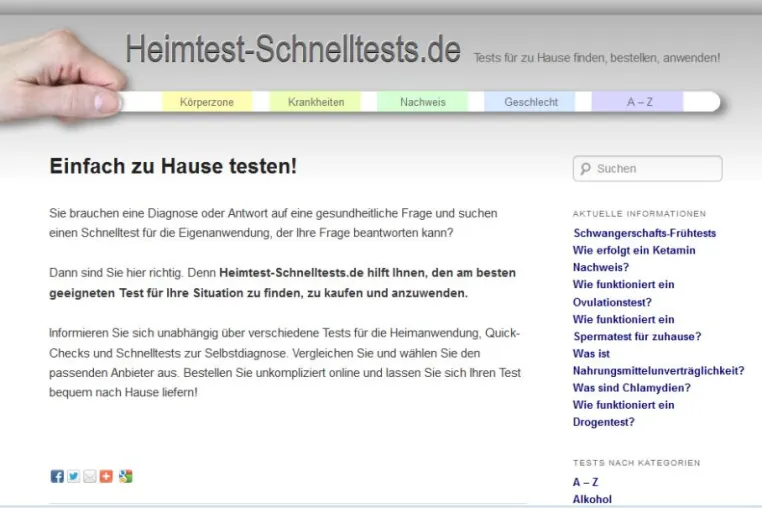Click the heading Einfach zu Hause testen!

click(173, 166)
